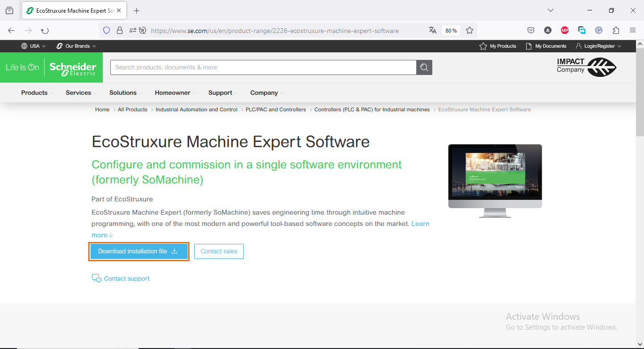Click the 80% zoom level indicator
644x349 pixels.
(451, 31)
